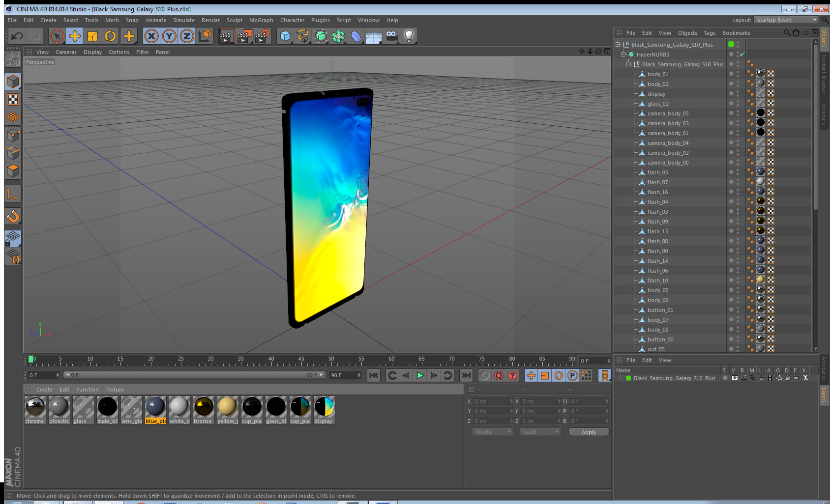Screen dimensions: 830x504
Task: Click the Object Manager vertical scrollbar
Action: 816,128
